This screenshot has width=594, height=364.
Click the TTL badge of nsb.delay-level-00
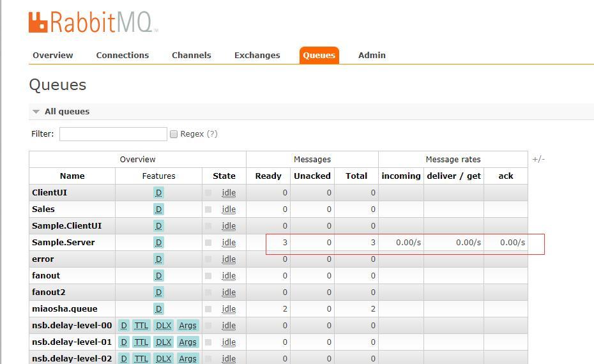(141, 326)
